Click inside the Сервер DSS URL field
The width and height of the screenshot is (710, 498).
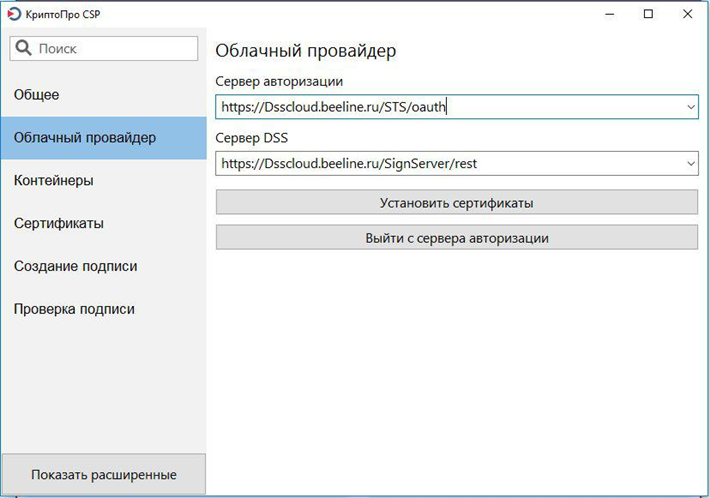(450, 163)
